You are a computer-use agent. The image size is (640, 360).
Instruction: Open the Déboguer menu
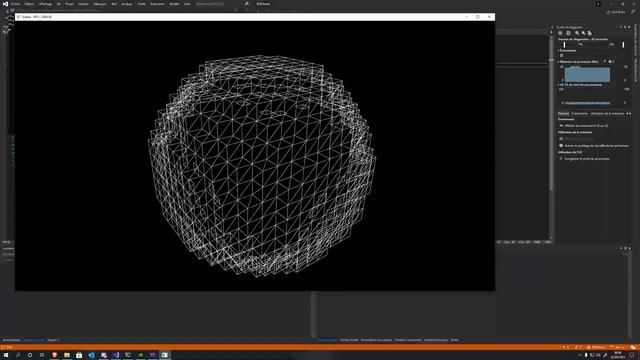100,4
